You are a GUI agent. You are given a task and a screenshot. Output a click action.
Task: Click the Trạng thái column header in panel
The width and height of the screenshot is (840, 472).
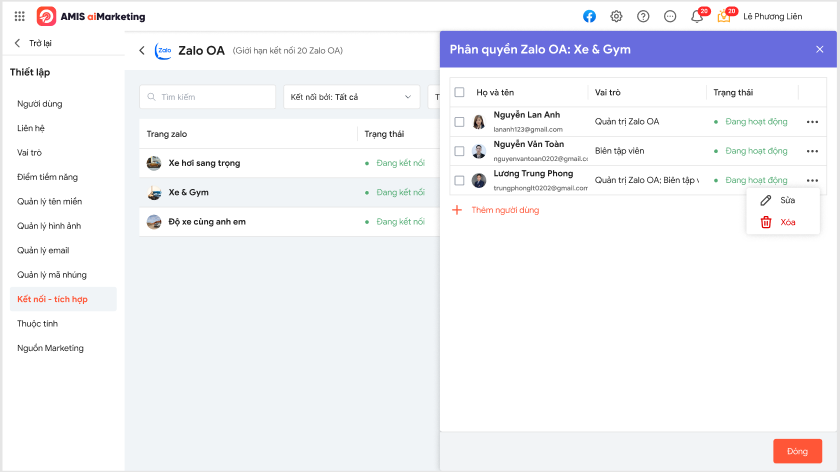(x=733, y=92)
